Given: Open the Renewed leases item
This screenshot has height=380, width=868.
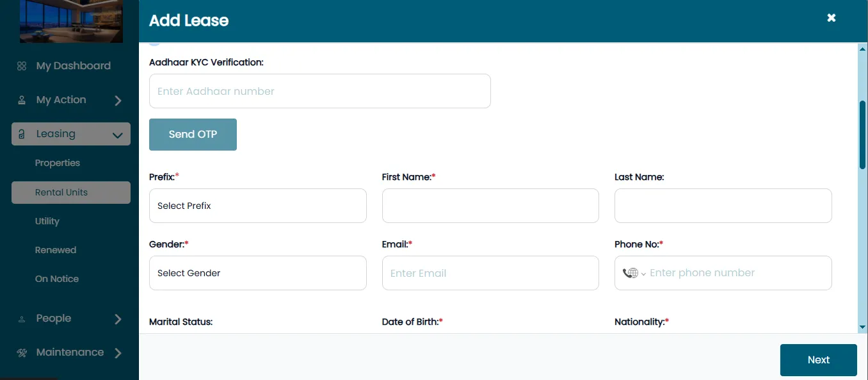Looking at the screenshot, I should click(x=56, y=250).
